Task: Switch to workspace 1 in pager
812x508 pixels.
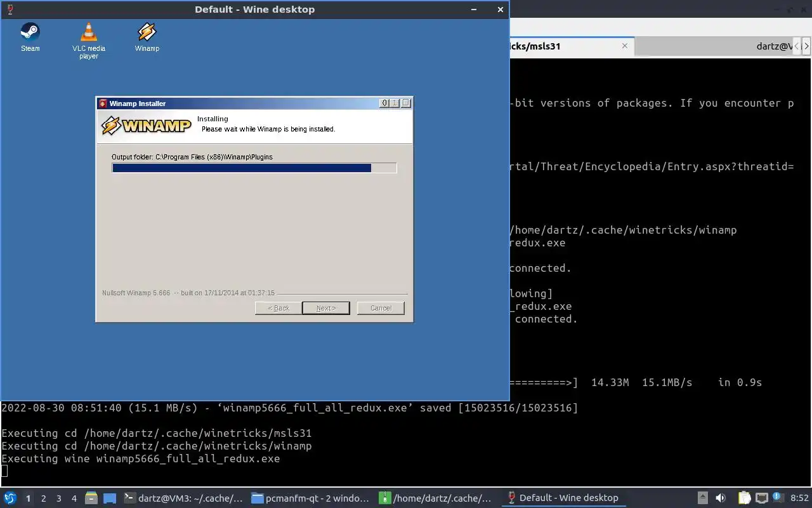Action: click(x=28, y=498)
